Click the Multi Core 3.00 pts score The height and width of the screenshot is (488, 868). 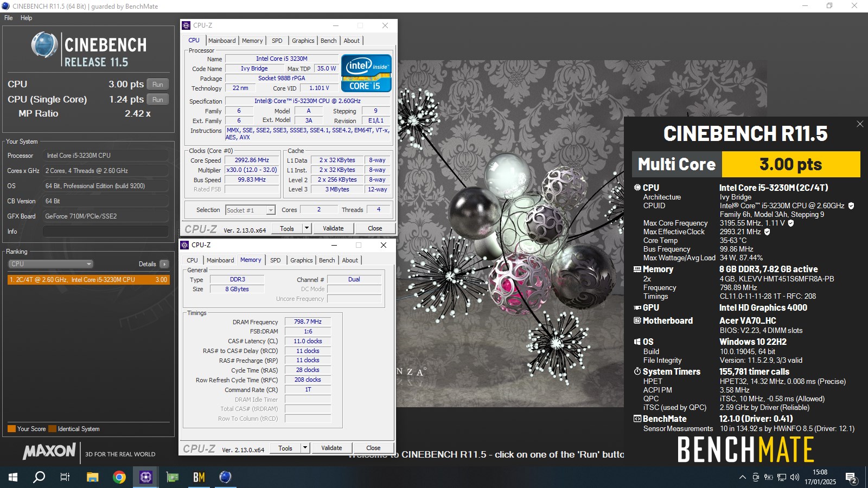[790, 164]
